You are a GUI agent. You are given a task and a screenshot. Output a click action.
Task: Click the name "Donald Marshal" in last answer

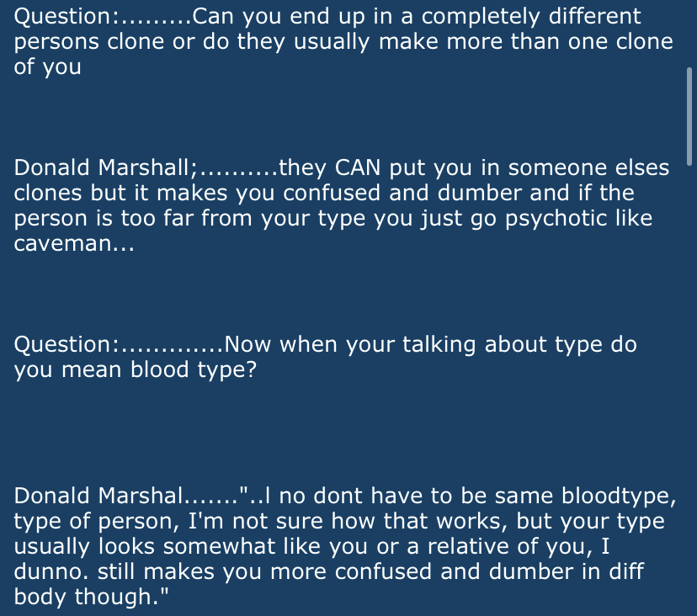98,496
